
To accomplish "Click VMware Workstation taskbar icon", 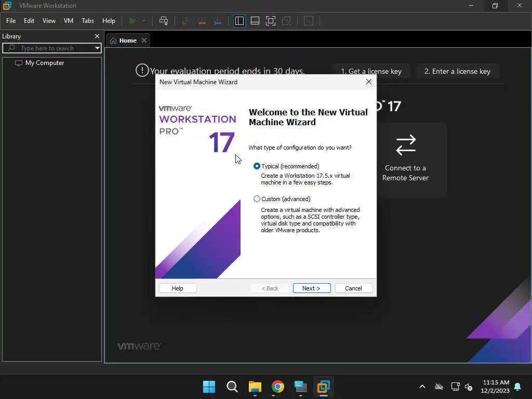I will [x=323, y=387].
